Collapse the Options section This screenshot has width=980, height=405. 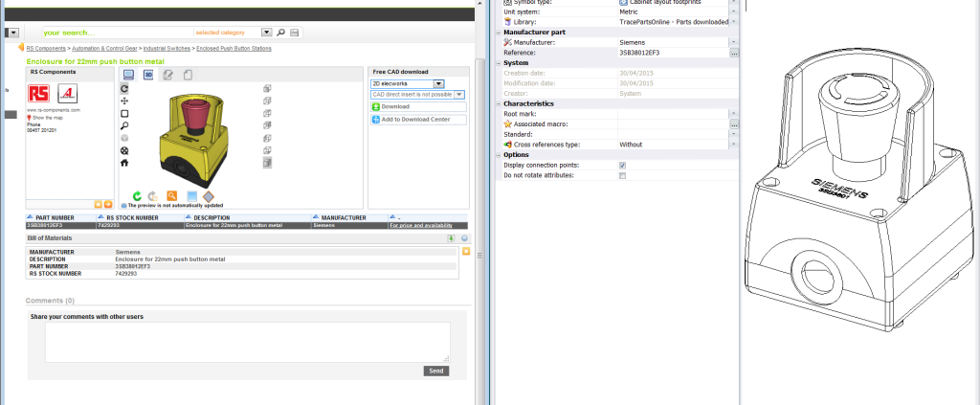point(498,155)
